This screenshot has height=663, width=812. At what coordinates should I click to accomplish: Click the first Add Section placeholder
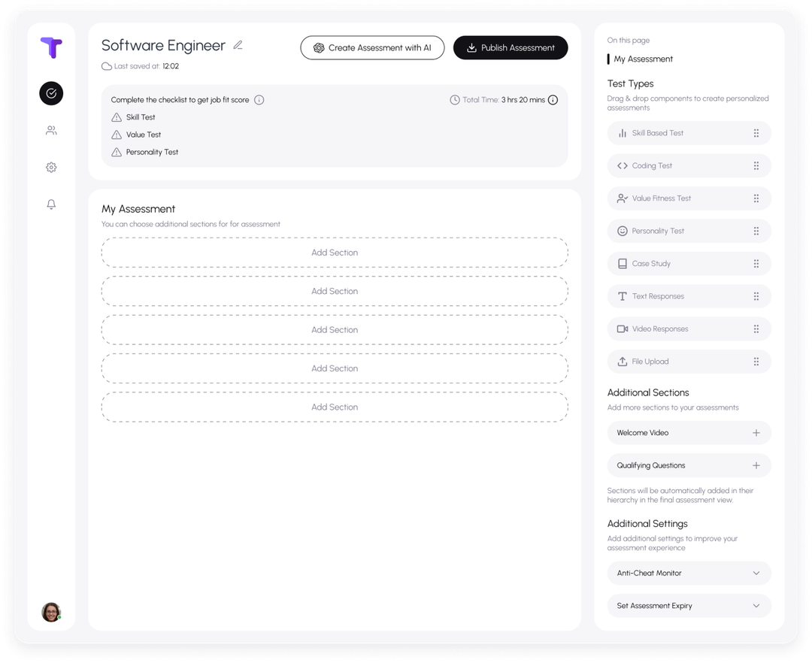(335, 253)
